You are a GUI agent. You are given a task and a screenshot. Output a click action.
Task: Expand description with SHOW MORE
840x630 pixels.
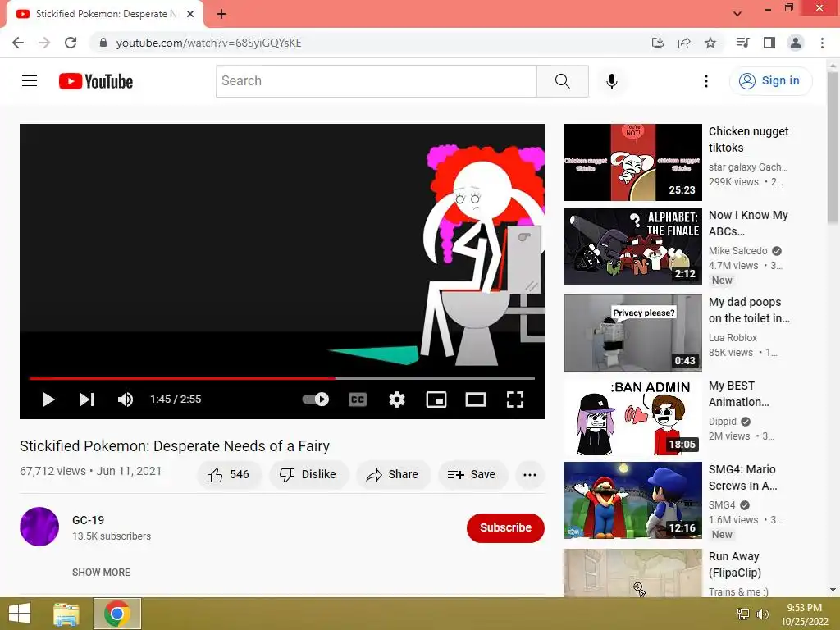(x=101, y=572)
